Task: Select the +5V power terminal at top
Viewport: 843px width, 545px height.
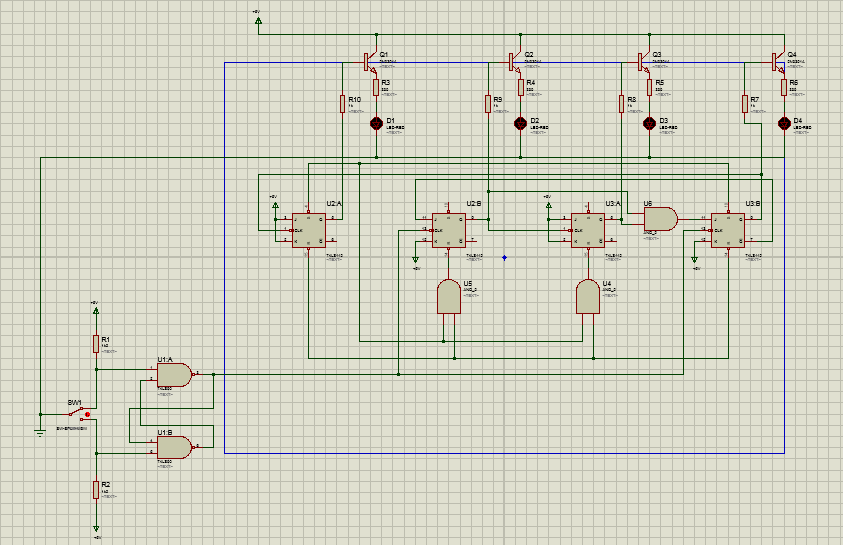Action: [258, 19]
